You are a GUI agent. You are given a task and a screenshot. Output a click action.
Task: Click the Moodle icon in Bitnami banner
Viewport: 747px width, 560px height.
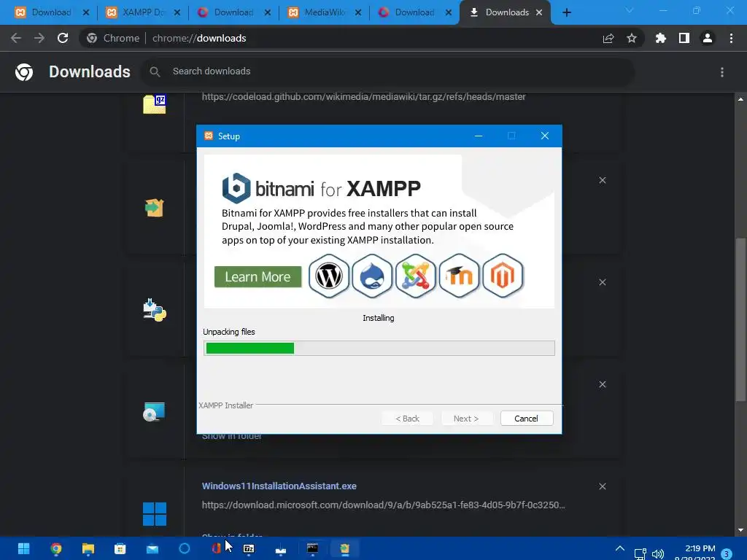point(459,276)
